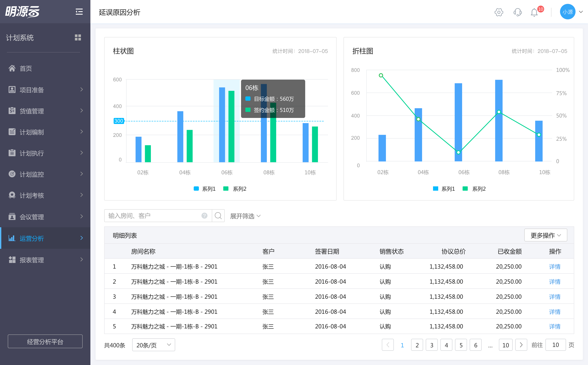588x365 pixels.
Task: Open the user account dropdown arrow
Action: 581,12
